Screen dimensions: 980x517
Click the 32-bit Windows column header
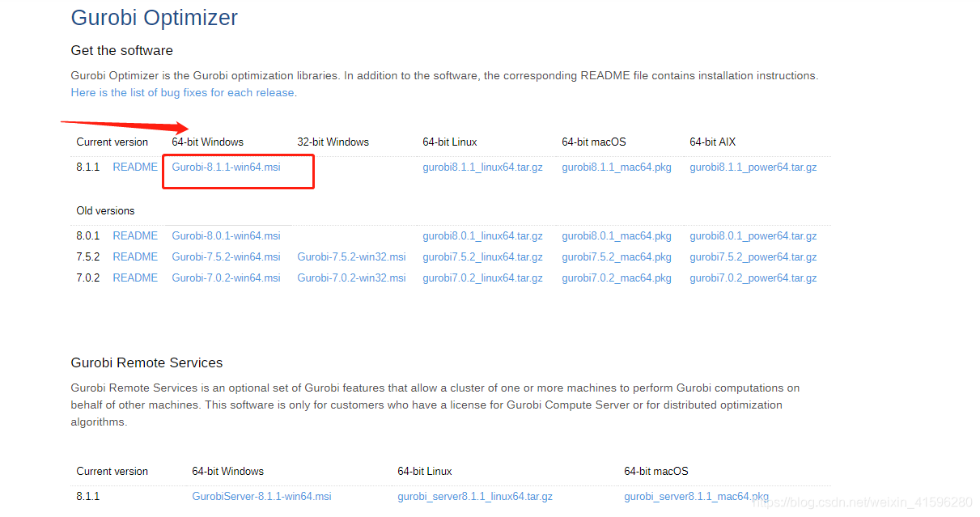click(333, 142)
